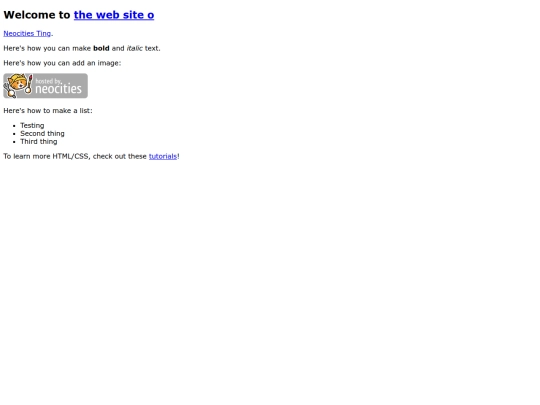Click the 'neocities' wordmark in the badge
The height and width of the screenshot is (405, 540).
pyautogui.click(x=59, y=89)
